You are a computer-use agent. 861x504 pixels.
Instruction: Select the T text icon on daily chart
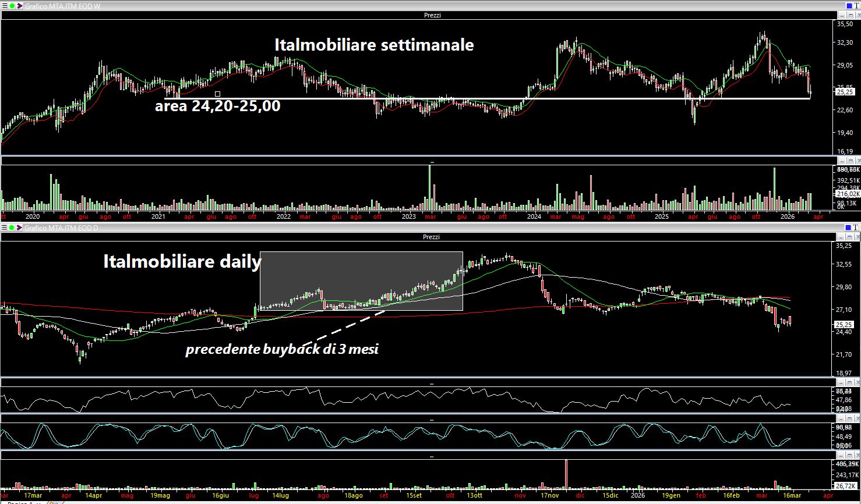click(x=856, y=228)
